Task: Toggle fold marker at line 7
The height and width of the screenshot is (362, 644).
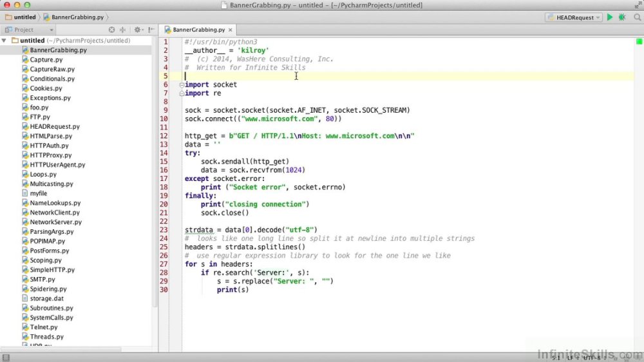Action: (182, 93)
